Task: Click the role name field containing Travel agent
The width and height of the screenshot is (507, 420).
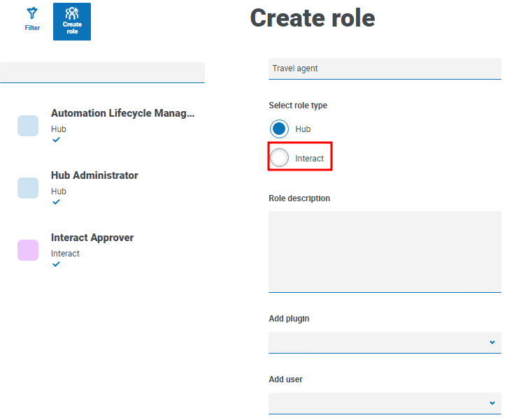Action: (x=385, y=68)
